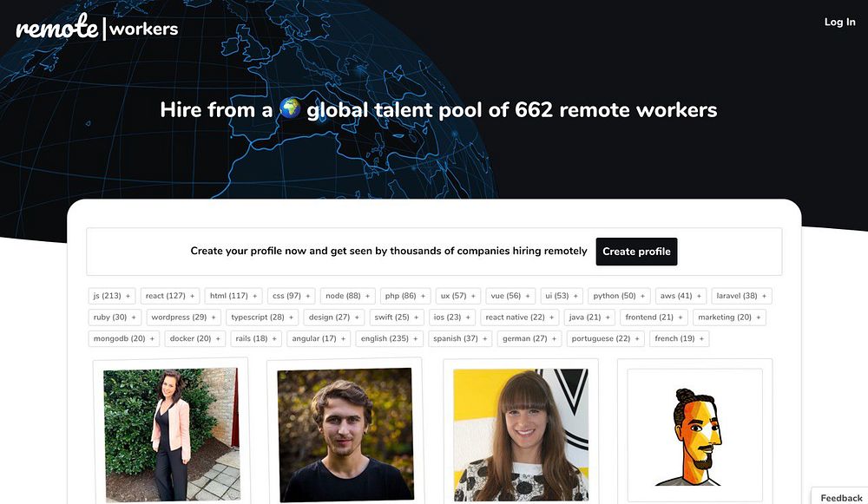Choose the marketing (20) tag
The height and width of the screenshot is (504, 868).
point(729,317)
